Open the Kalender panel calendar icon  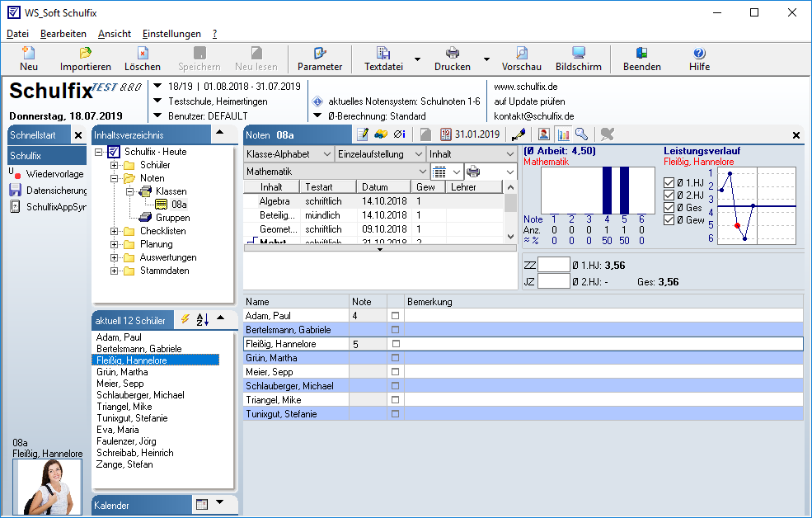pos(202,504)
